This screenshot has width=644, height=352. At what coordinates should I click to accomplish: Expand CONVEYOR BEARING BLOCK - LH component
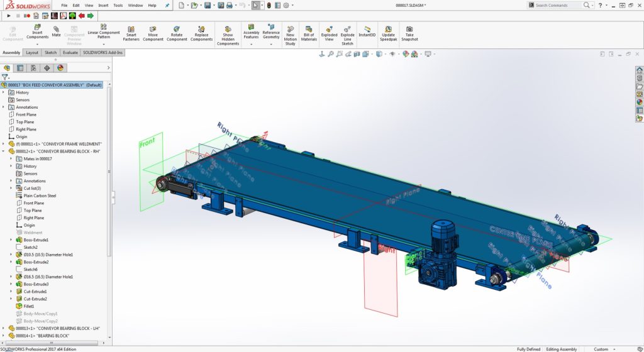(3, 329)
